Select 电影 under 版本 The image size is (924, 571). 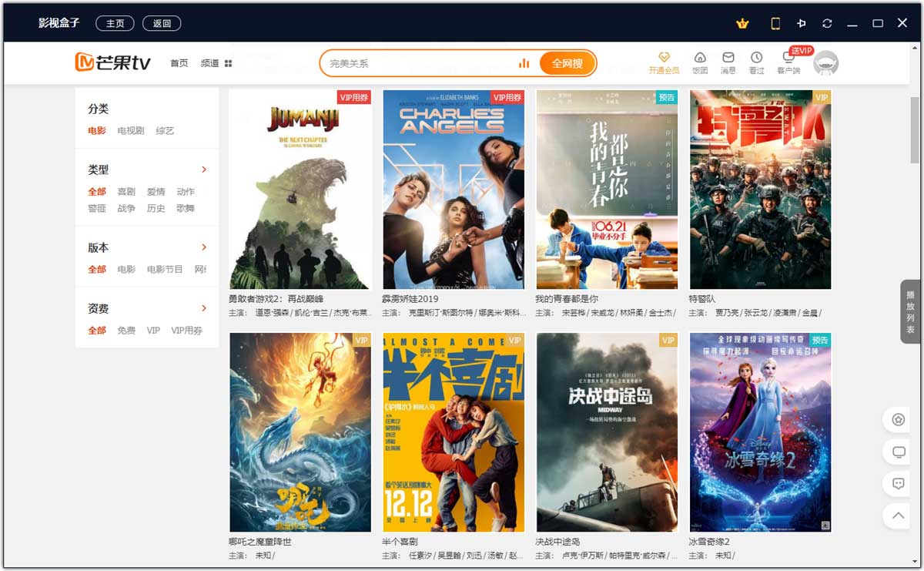click(126, 270)
